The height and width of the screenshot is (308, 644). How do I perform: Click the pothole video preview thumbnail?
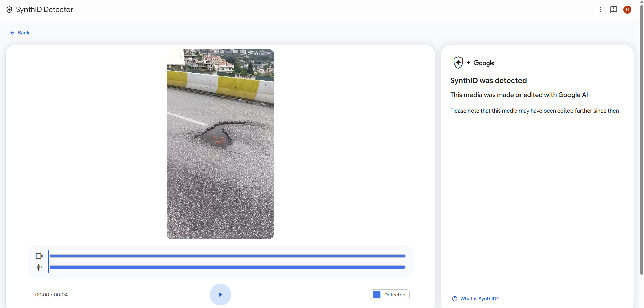tap(220, 144)
